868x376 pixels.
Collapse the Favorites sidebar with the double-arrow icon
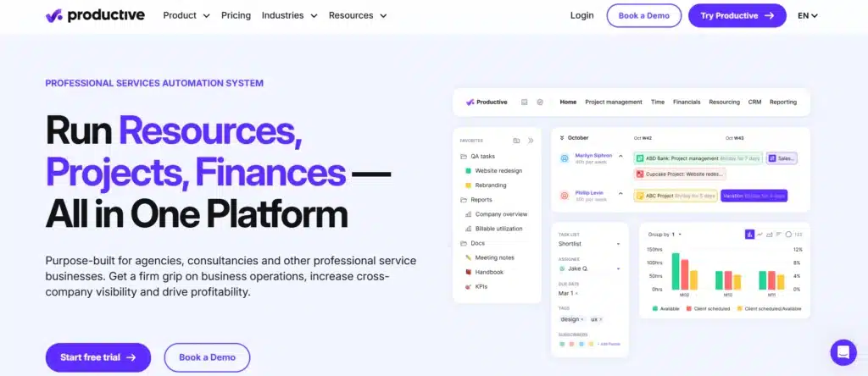(x=531, y=141)
